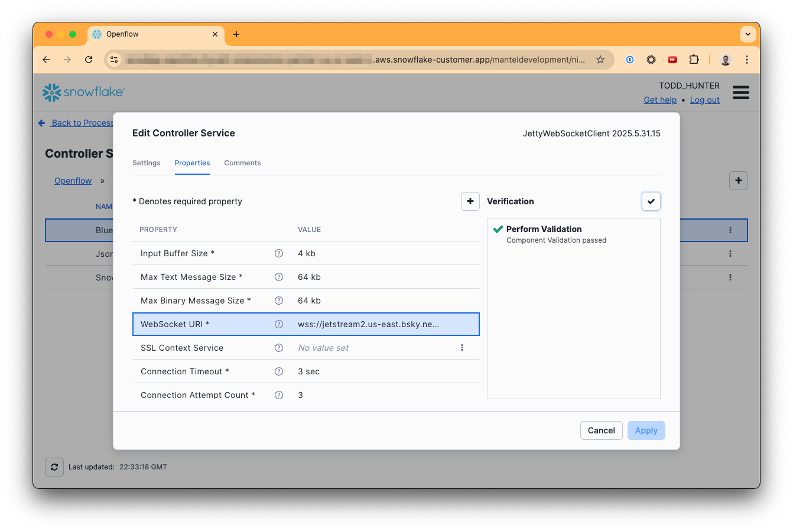Show help tooltip for WebSocket URI
The width and height of the screenshot is (793, 532).
(279, 324)
